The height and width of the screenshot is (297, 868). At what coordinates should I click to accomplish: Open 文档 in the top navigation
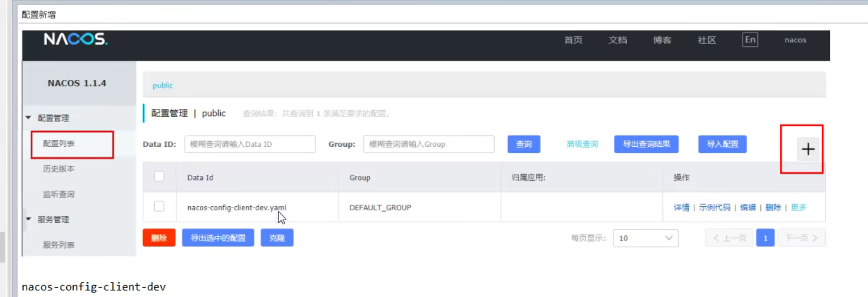click(x=618, y=40)
